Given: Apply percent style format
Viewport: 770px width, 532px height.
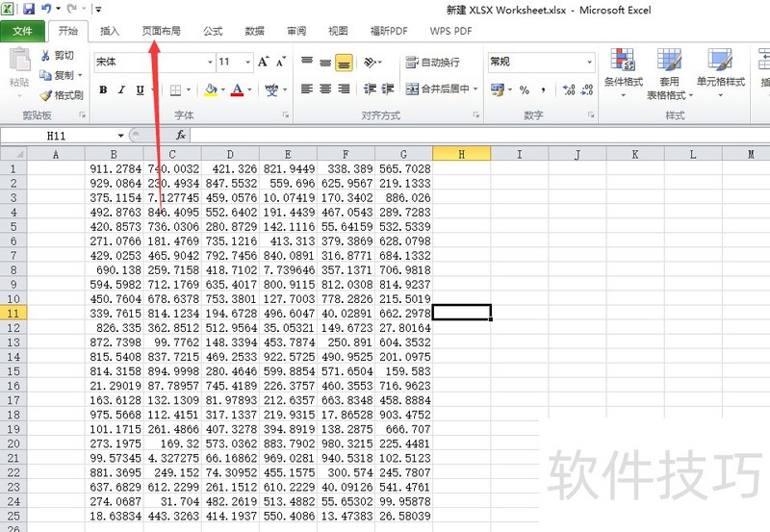Looking at the screenshot, I should point(525,89).
